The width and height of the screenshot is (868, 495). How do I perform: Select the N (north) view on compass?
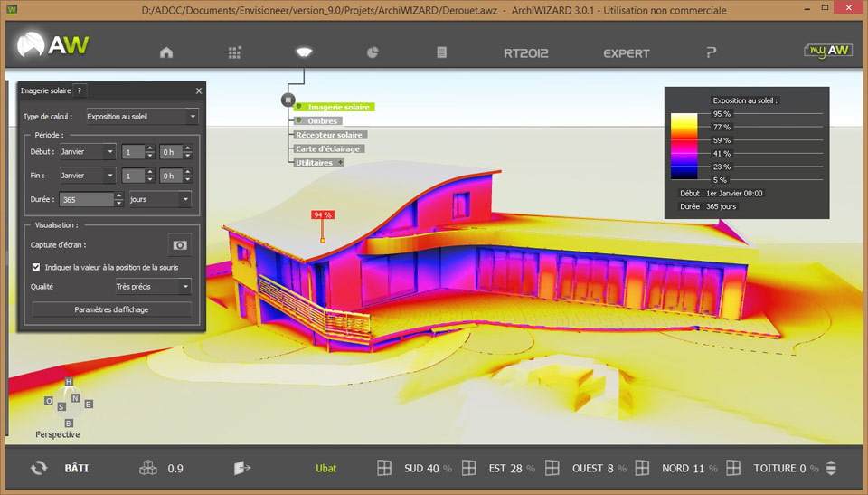pyautogui.click(x=75, y=397)
